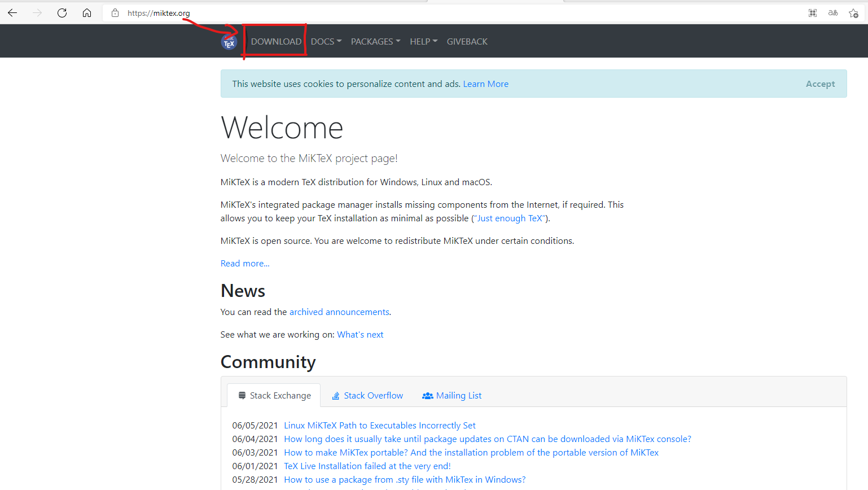Click the 06/05/2021 date entry

pyautogui.click(x=255, y=426)
